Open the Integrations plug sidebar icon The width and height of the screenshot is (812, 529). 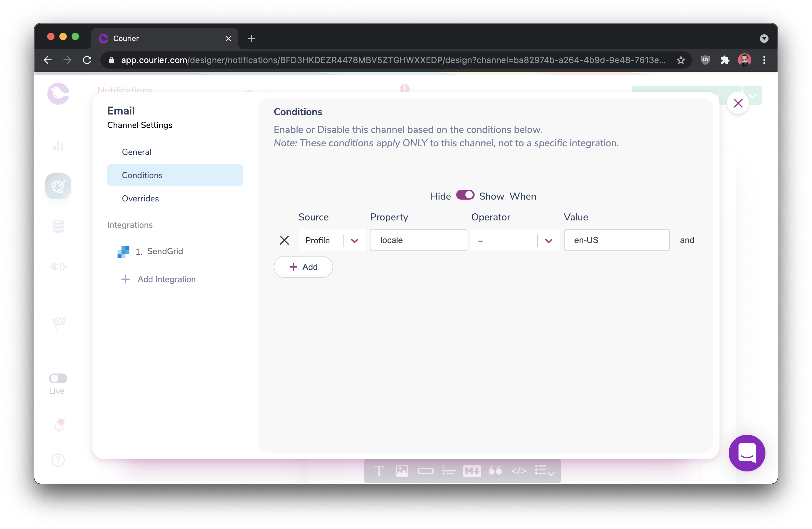pyautogui.click(x=58, y=267)
